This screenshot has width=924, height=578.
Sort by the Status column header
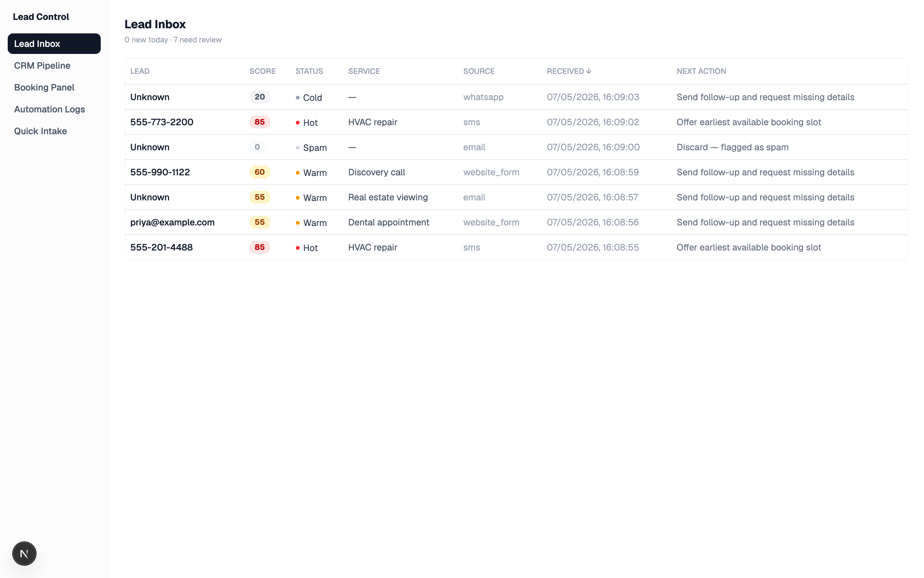pos(309,71)
